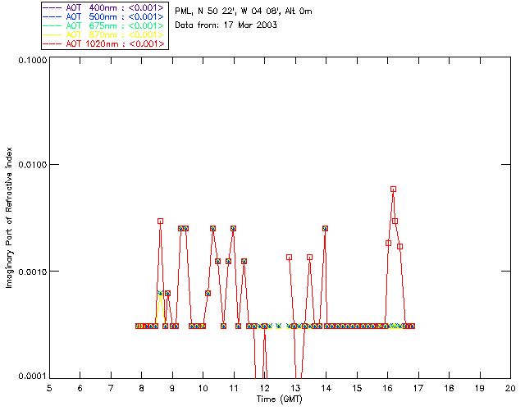Click the highest red square marker after 16 GMT

394,189
